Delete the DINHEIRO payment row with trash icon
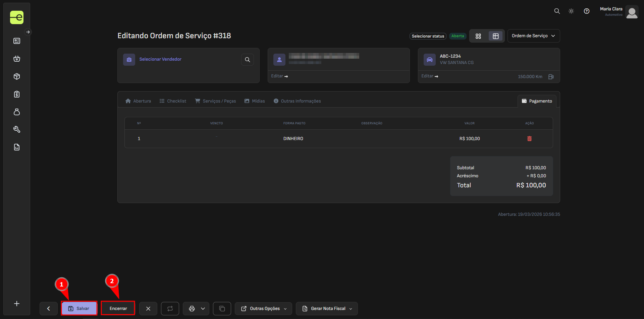644x319 pixels. [x=529, y=139]
